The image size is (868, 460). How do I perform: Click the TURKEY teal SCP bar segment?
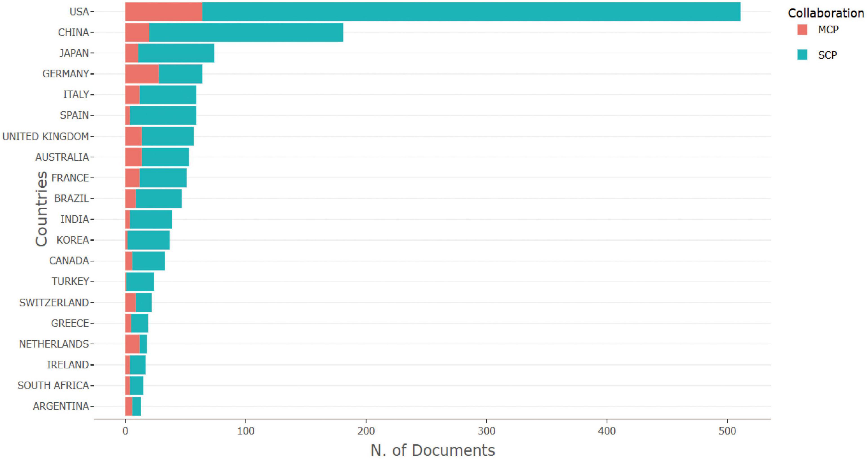[x=140, y=282]
